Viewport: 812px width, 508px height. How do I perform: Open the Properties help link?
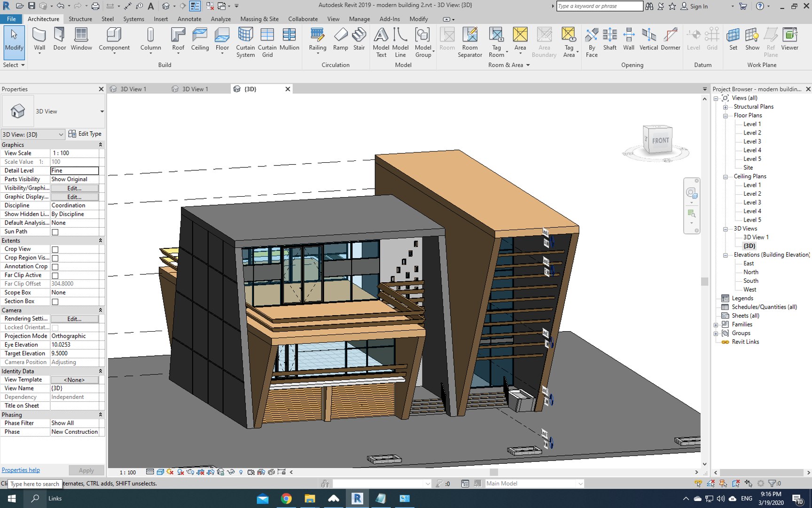pyautogui.click(x=21, y=470)
